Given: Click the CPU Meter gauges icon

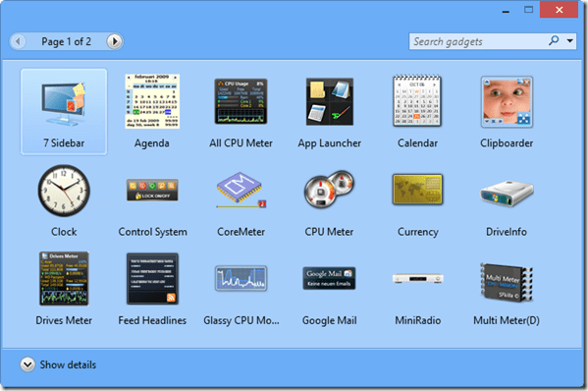Looking at the screenshot, I should (x=329, y=190).
